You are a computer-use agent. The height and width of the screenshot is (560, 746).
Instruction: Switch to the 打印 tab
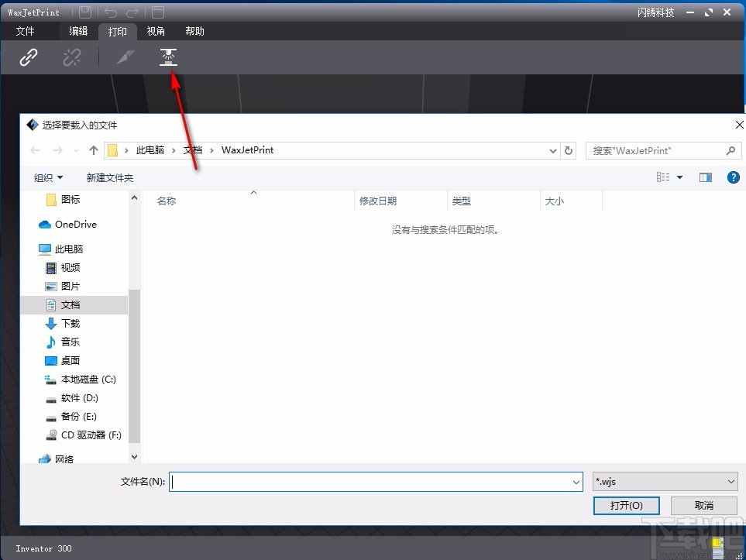point(118,32)
